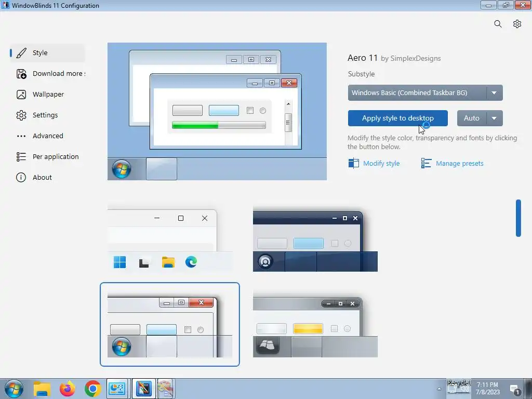532x399 pixels.
Task: Click the Per application list icon
Action: tap(21, 157)
